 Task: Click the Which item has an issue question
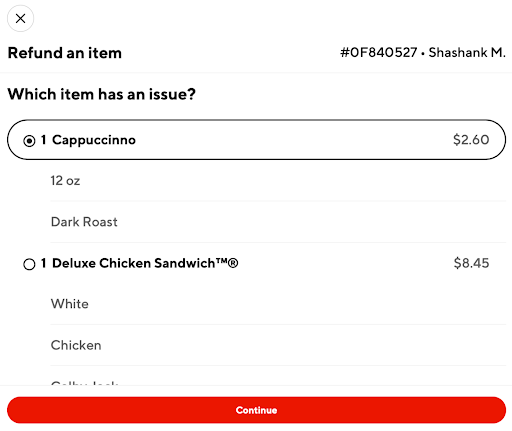pyautogui.click(x=102, y=94)
